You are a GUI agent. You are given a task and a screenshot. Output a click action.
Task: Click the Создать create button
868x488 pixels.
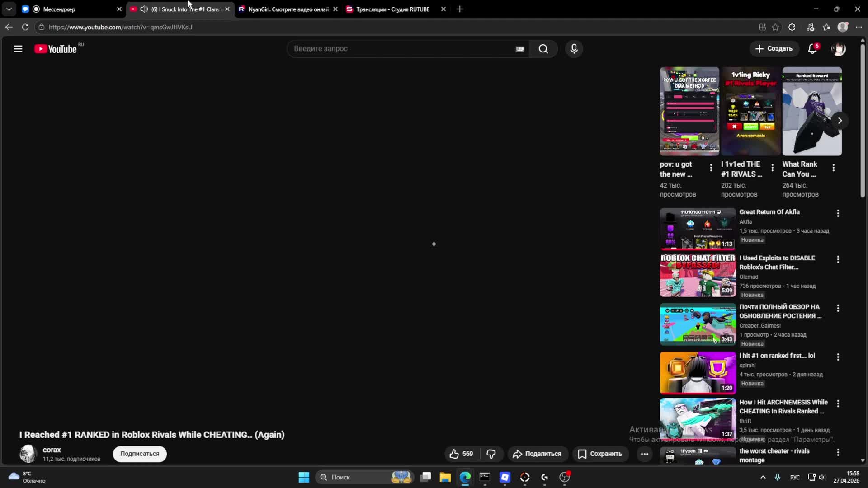click(774, 49)
